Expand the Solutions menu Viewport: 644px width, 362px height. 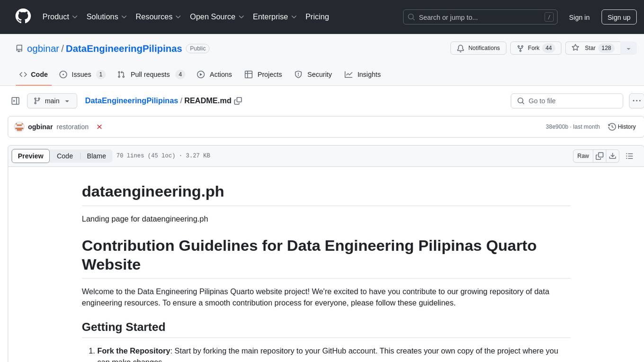pos(107,17)
